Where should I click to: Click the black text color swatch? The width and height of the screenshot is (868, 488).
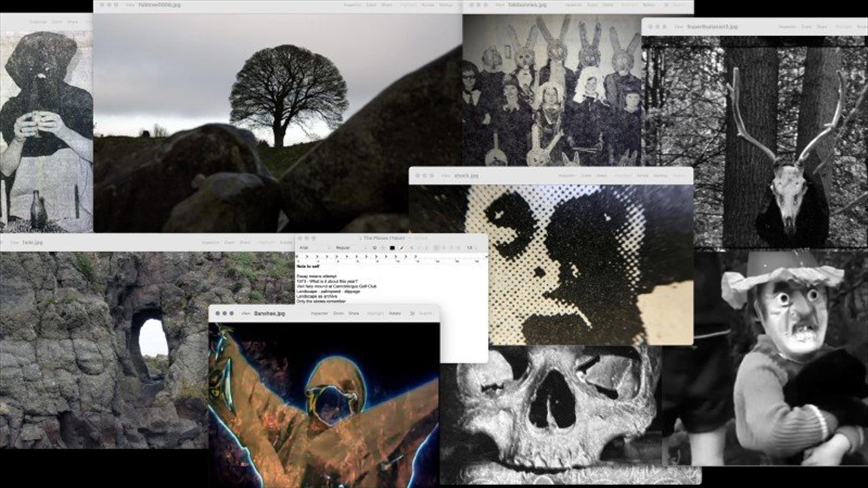[x=392, y=248]
